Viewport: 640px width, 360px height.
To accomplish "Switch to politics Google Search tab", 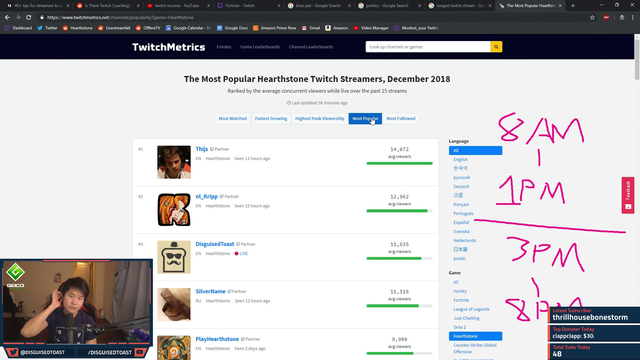I will [388, 6].
